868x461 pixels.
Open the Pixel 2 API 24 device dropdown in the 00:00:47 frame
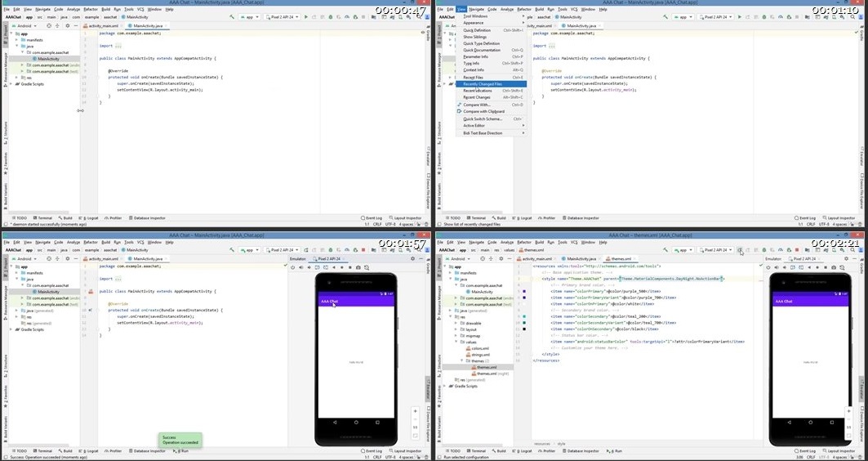[281, 17]
